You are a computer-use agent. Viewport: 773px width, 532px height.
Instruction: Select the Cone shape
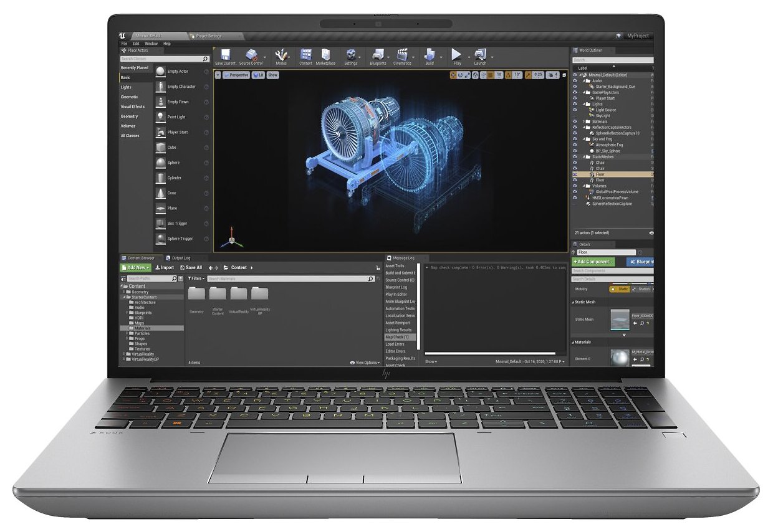coord(181,193)
